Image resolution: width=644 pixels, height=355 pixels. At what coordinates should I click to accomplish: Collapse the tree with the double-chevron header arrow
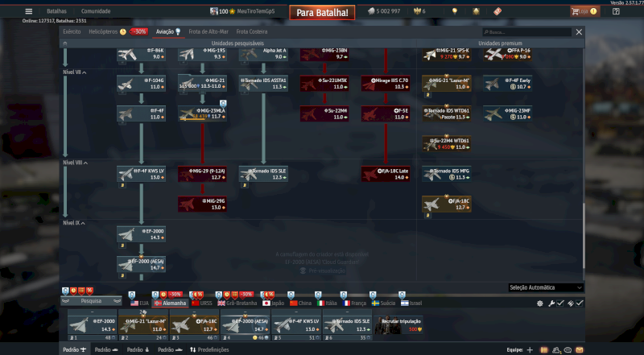click(65, 43)
